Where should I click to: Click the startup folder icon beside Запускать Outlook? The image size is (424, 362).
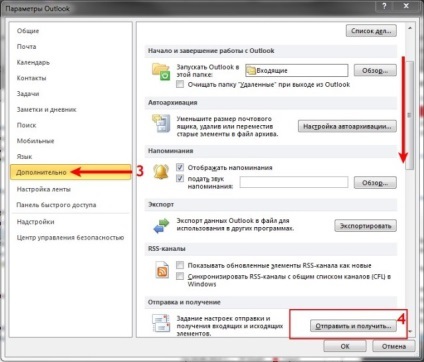161,71
